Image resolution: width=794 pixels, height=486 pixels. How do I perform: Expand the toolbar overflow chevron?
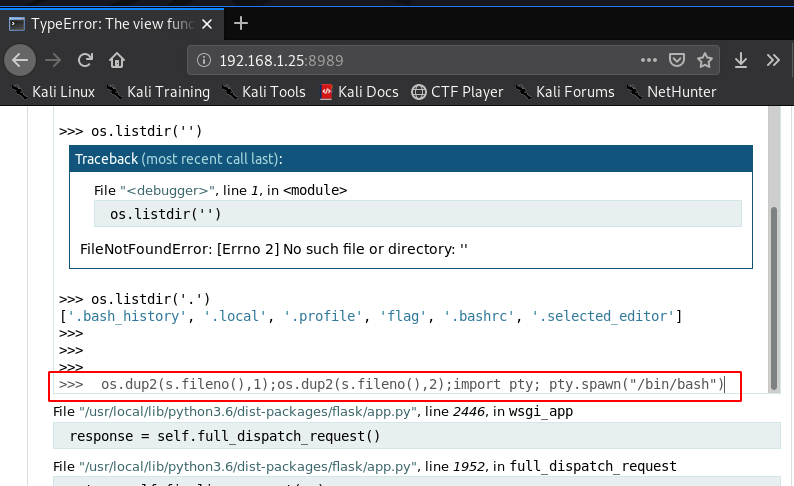773,60
